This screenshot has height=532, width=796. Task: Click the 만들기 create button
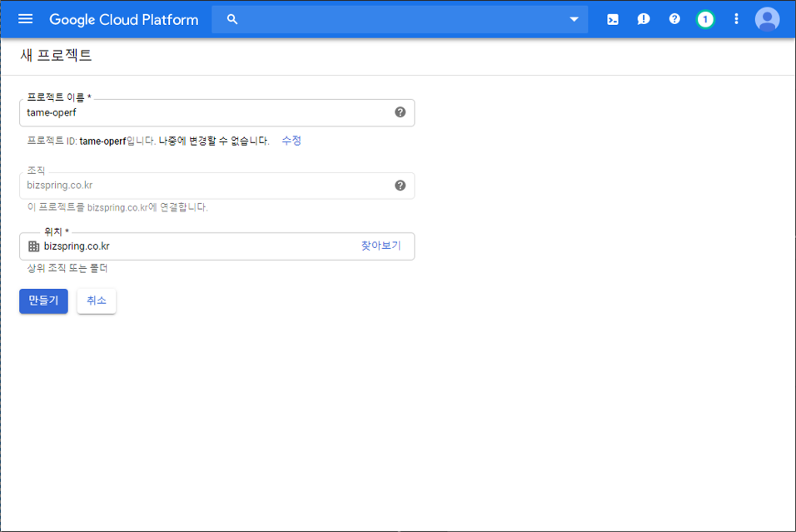tap(43, 301)
